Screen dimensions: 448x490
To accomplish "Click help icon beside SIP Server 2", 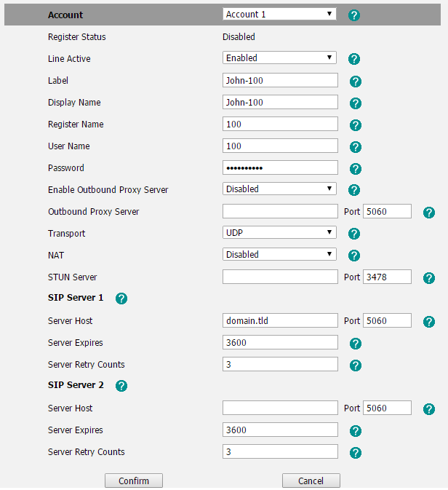I will (x=121, y=386).
